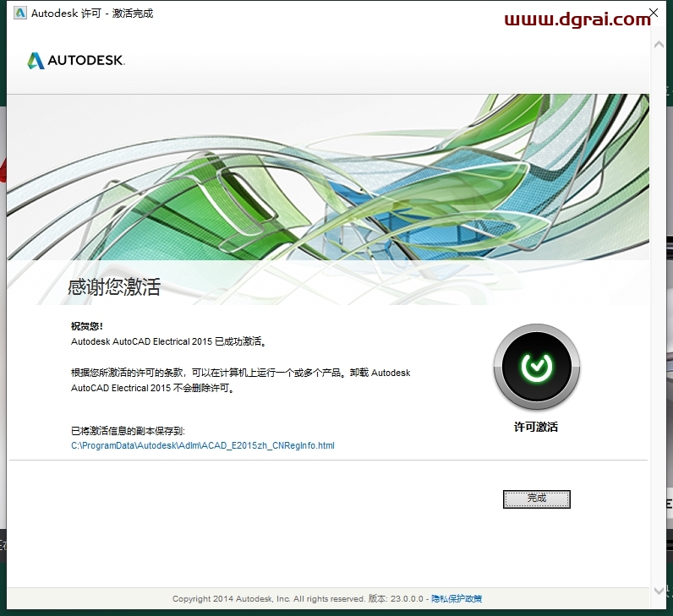Click the Copyright 2014 Autodesk footer text
This screenshot has width=673, height=616.
269,598
